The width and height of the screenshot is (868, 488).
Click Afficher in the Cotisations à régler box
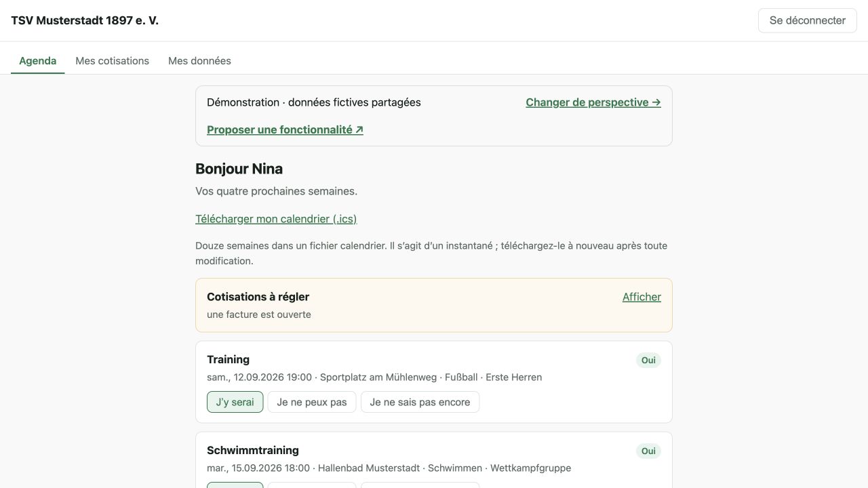642,297
